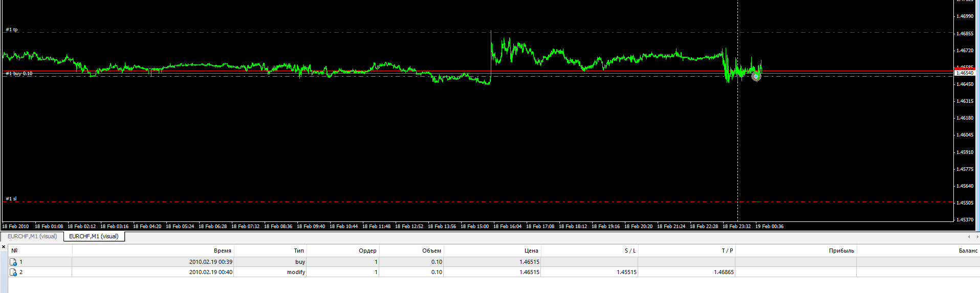Click the '#1 sl' stop-loss line label
This screenshot has height=293, width=980.
click(x=11, y=199)
